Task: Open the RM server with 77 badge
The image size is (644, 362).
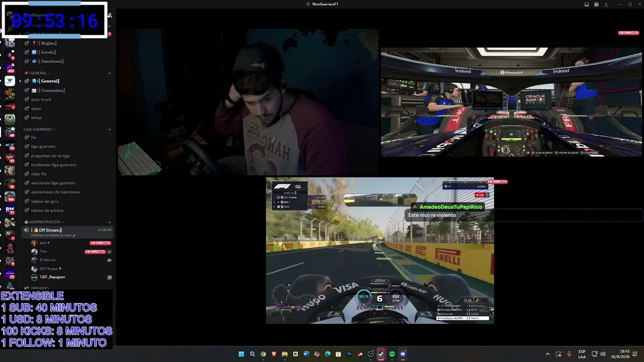Action: coord(10,210)
